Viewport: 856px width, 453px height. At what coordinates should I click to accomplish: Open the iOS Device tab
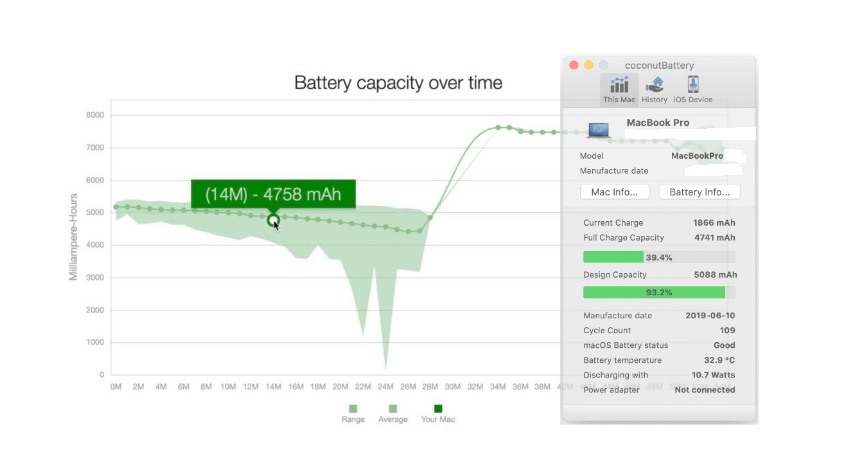[x=693, y=90]
